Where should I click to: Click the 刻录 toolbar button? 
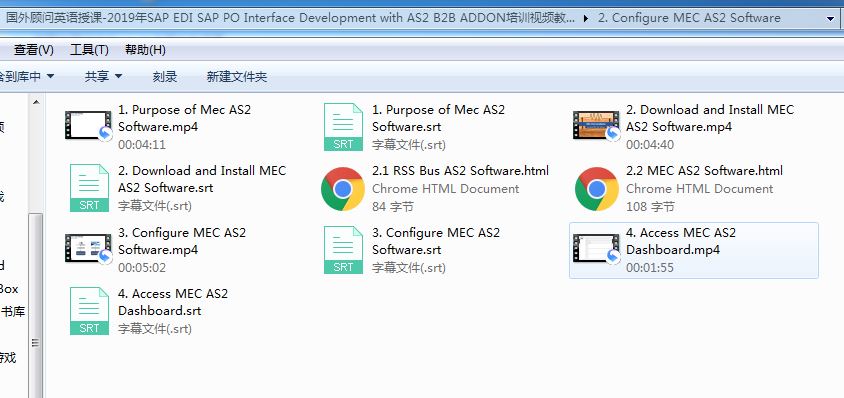click(x=165, y=76)
